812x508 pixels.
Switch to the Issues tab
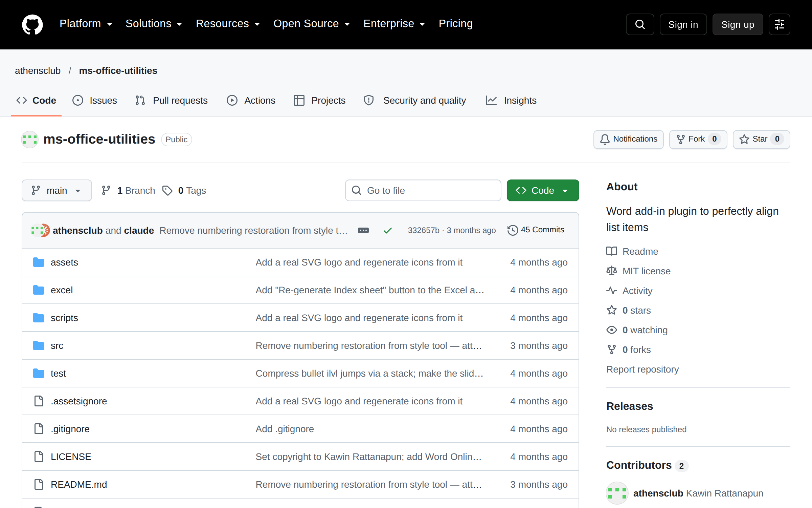click(x=95, y=100)
